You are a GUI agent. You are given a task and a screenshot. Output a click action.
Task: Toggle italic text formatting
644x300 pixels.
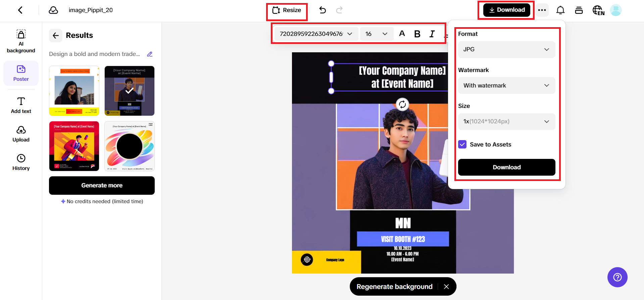[432, 34]
